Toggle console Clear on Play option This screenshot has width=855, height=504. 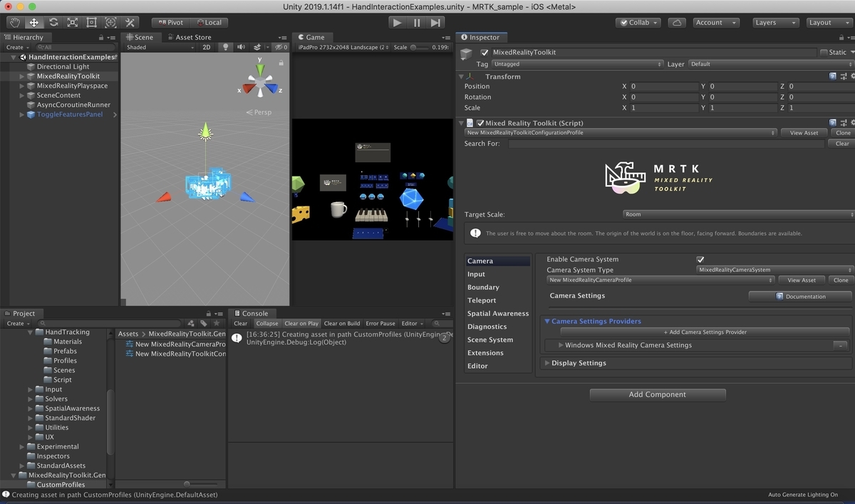coord(301,323)
